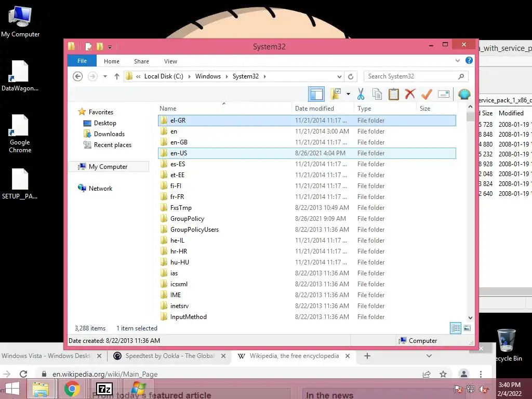Select Downloads in the navigation pane
This screenshot has height=399, width=532.
coord(109,134)
